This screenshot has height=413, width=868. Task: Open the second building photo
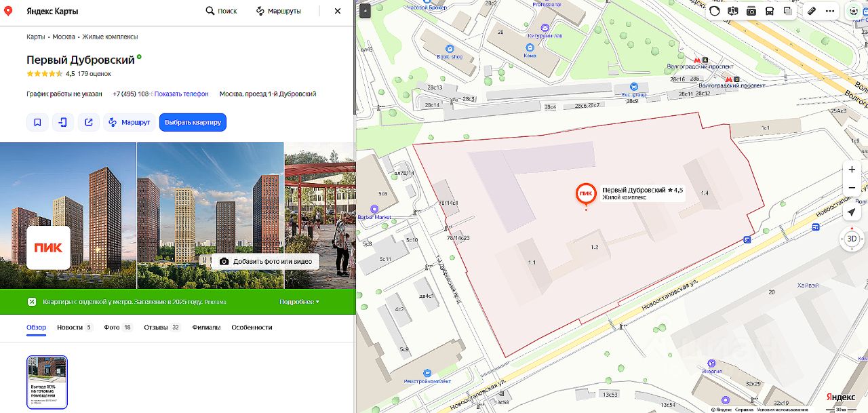(210, 216)
